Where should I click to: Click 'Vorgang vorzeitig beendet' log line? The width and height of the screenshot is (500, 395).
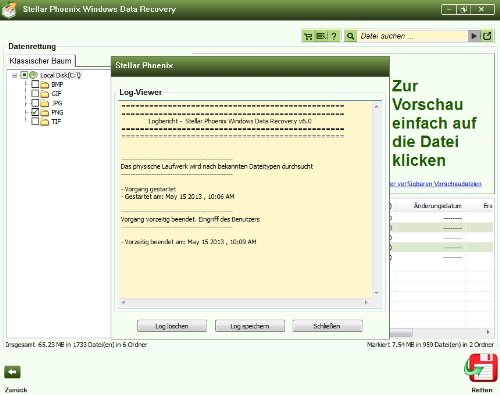click(x=190, y=219)
